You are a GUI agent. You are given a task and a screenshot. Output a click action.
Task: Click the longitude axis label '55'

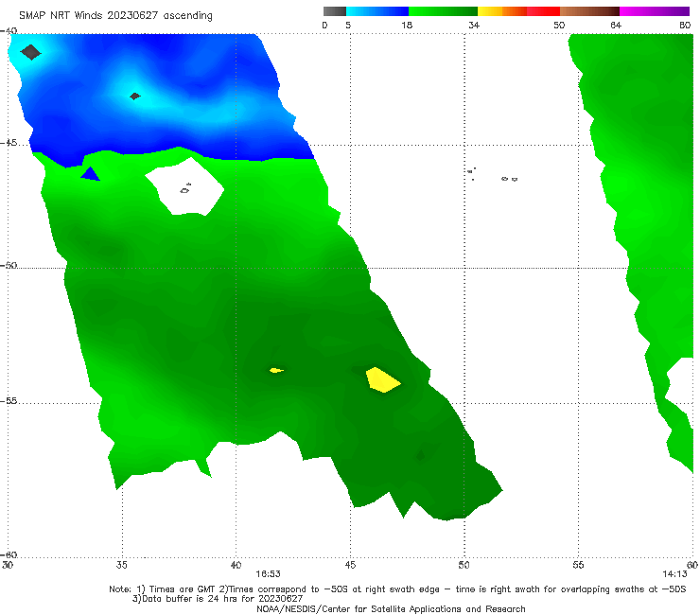pyautogui.click(x=578, y=565)
